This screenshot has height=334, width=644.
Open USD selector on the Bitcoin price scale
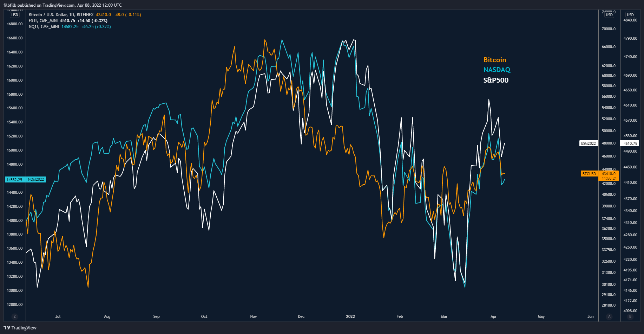[609, 15]
